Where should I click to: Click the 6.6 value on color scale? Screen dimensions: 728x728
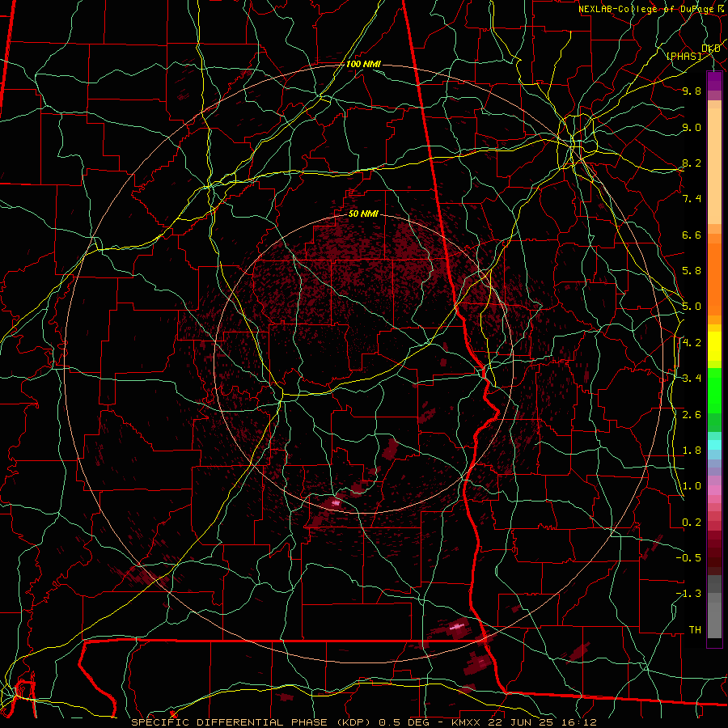click(x=692, y=235)
